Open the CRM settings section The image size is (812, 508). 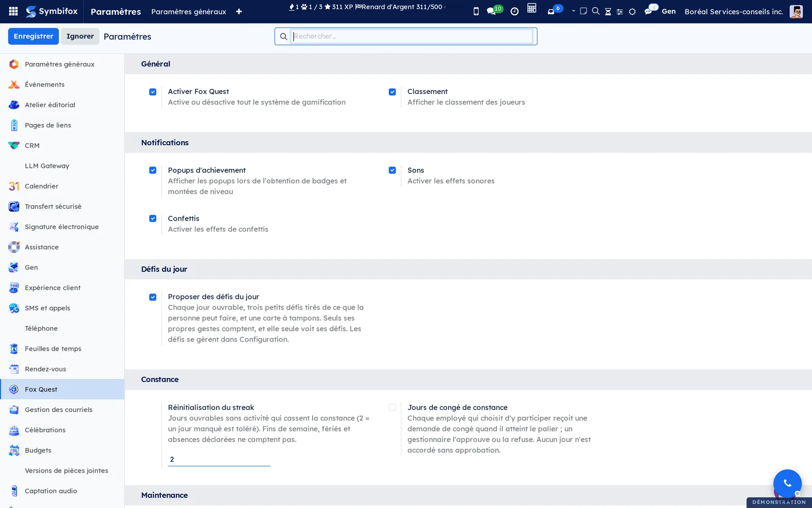click(62, 145)
